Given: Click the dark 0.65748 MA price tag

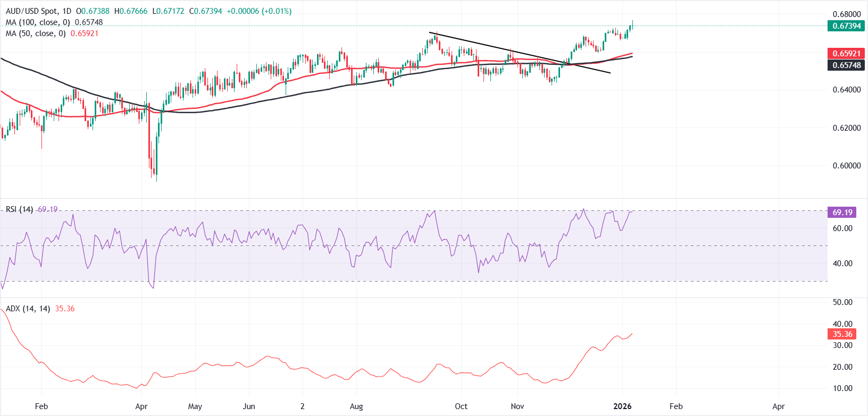Looking at the screenshot, I should [x=846, y=65].
